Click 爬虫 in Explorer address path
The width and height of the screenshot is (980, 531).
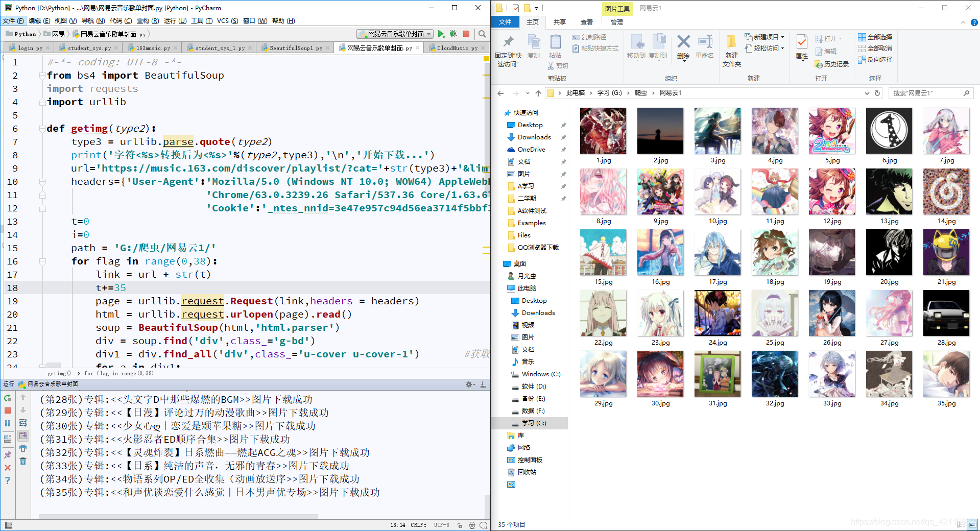pyautogui.click(x=640, y=93)
